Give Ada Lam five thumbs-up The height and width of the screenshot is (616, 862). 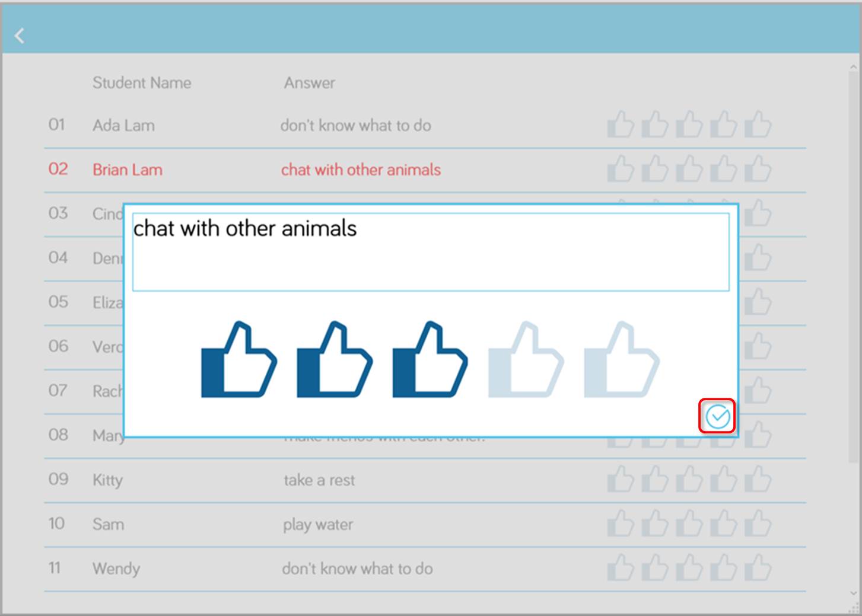[x=758, y=125]
